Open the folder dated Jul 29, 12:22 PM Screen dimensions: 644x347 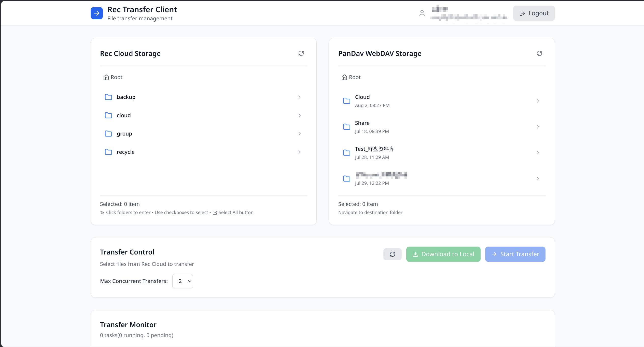pyautogui.click(x=381, y=178)
